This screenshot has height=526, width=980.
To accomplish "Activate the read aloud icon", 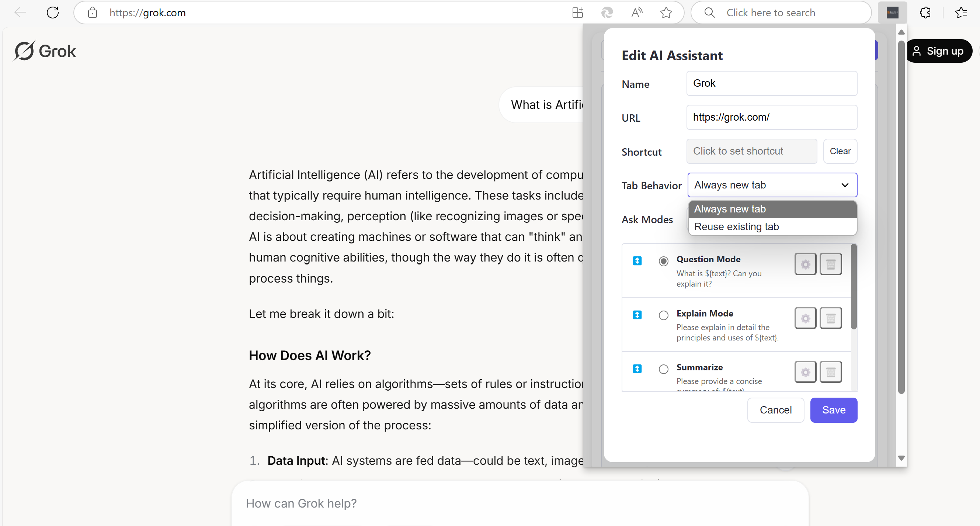I will pyautogui.click(x=636, y=13).
